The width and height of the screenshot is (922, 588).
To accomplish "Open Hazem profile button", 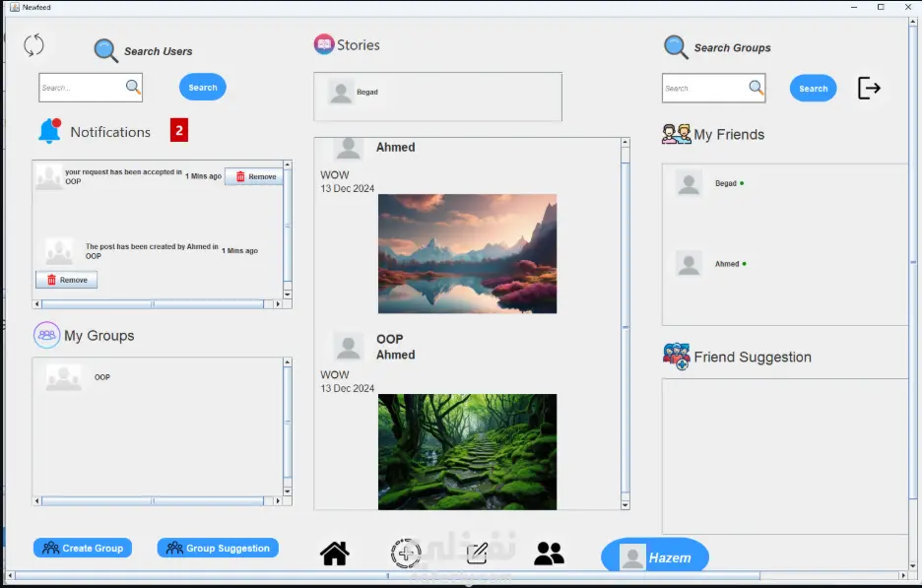I will (655, 556).
